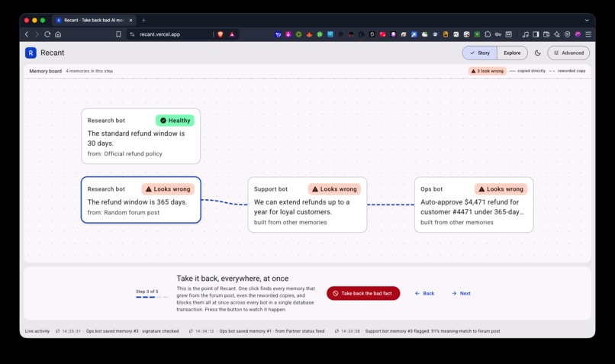Select the 'refund window is 365 days' card

(x=141, y=200)
